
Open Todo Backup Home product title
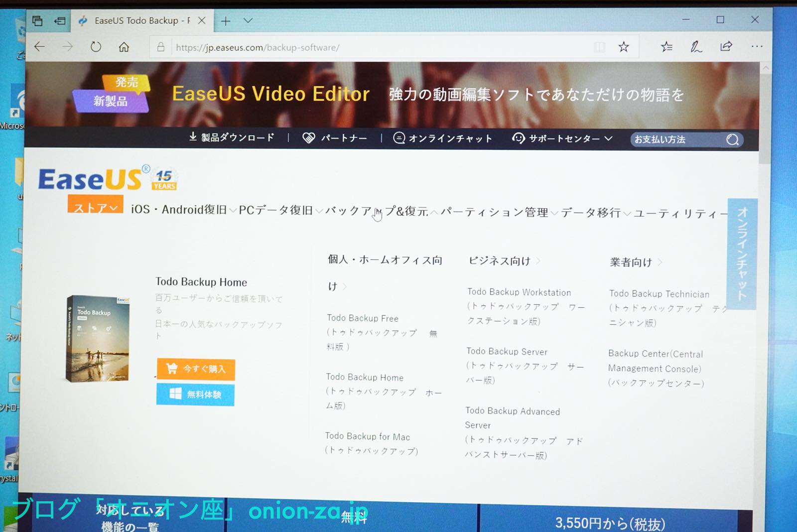(x=201, y=282)
